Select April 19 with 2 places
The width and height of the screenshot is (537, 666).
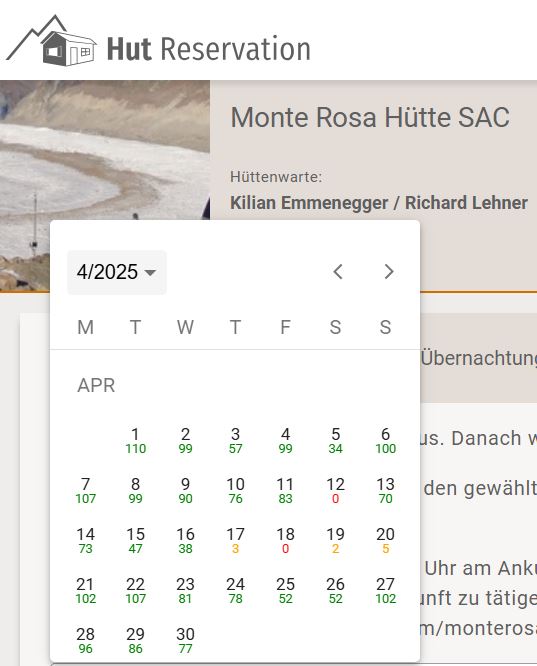coord(335,541)
